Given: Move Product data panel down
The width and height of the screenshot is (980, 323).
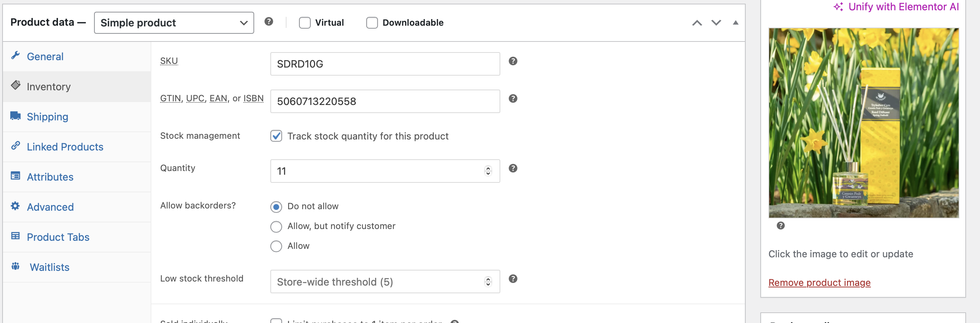Looking at the screenshot, I should pos(716,23).
